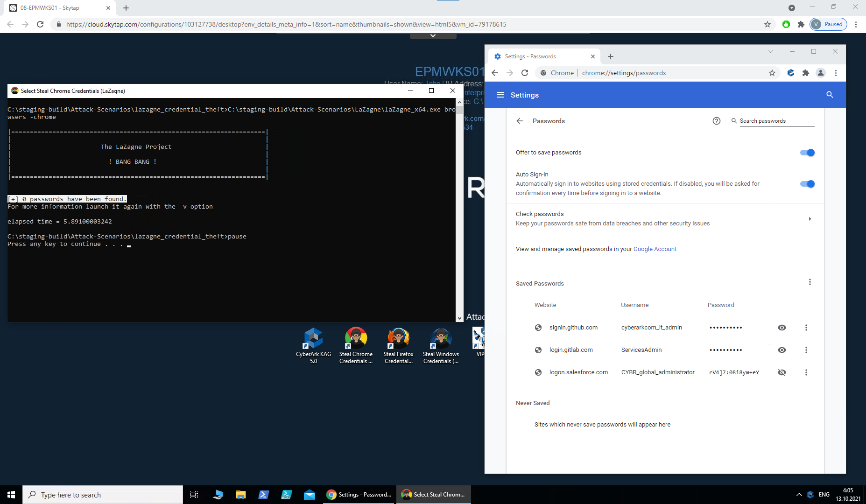The height and width of the screenshot is (504, 866).
Task: Hide the logon.salesforce.com password
Action: click(x=782, y=372)
